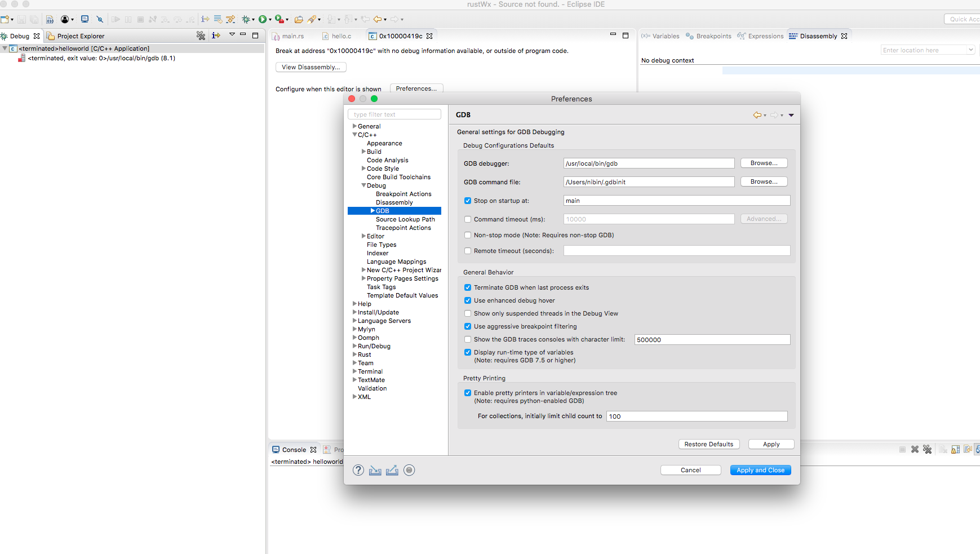Expand the Editor node in Preferences tree
The height and width of the screenshot is (554, 980).
pyautogui.click(x=363, y=236)
